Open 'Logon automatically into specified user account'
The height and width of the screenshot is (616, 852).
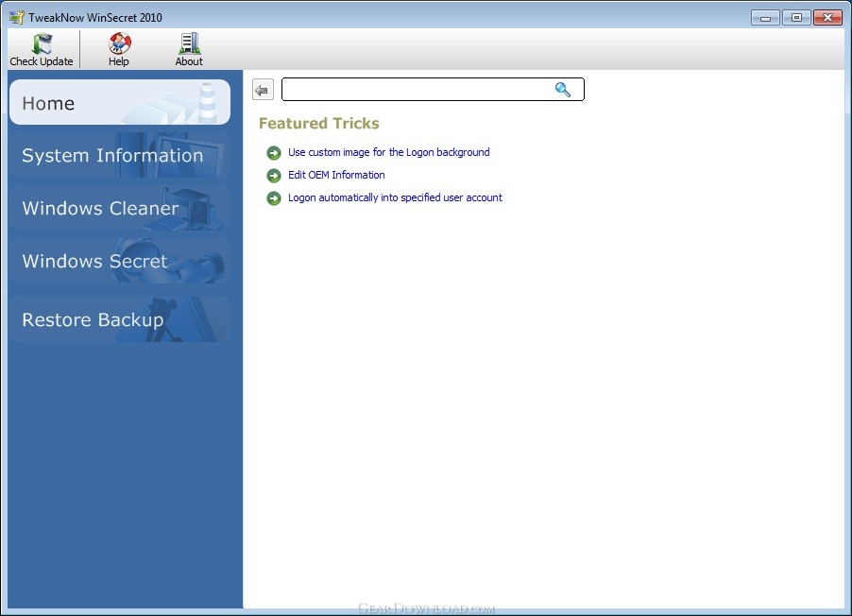click(x=395, y=197)
